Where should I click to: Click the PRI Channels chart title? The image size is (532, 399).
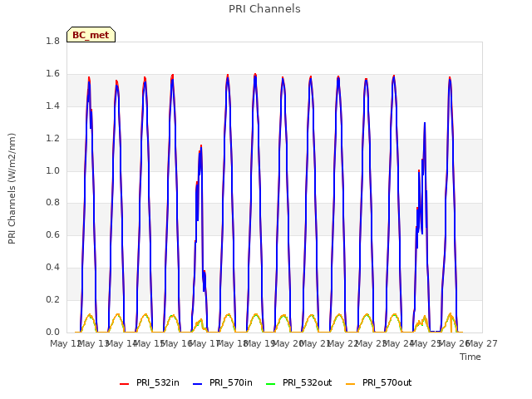(x=264, y=9)
